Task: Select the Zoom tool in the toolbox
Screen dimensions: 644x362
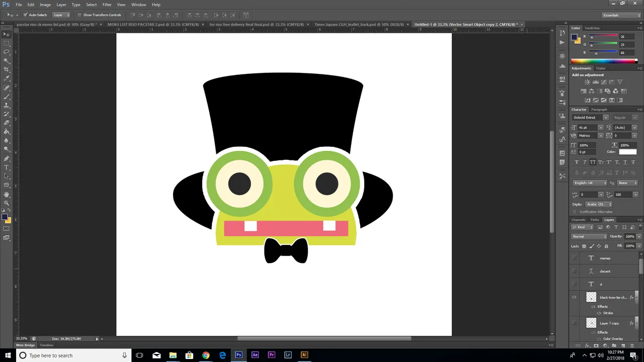Action: [7, 203]
